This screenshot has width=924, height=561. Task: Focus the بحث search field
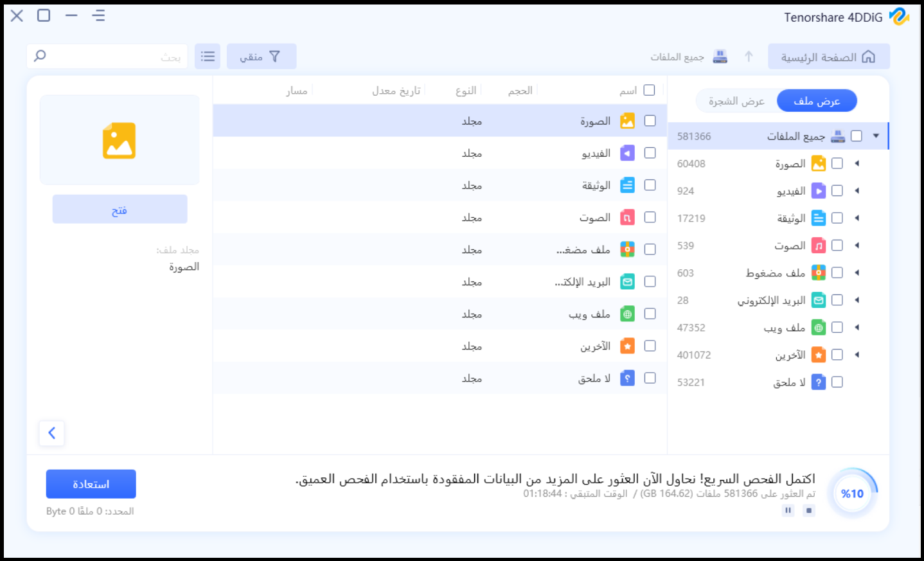click(x=107, y=57)
